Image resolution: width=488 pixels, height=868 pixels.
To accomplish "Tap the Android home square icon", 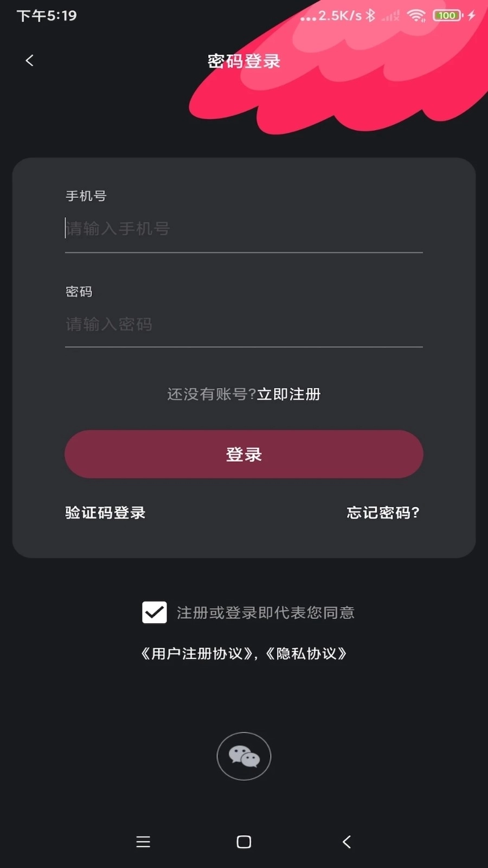I will (244, 841).
